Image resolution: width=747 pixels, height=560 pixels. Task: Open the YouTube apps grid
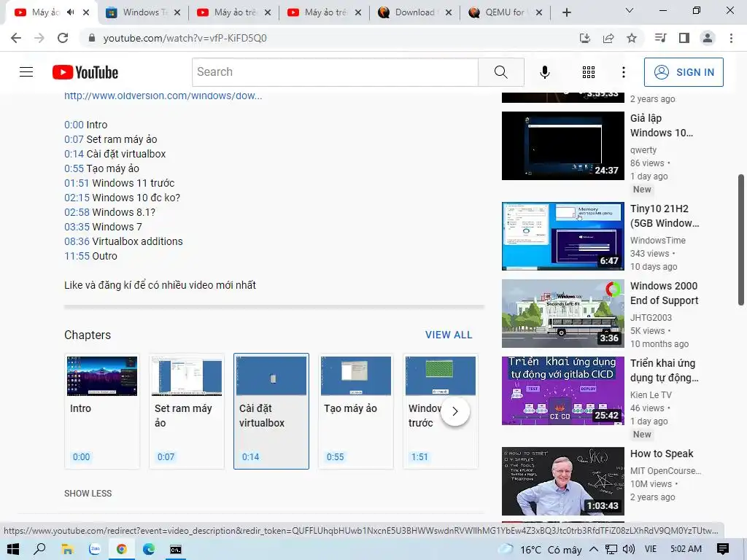[589, 72]
